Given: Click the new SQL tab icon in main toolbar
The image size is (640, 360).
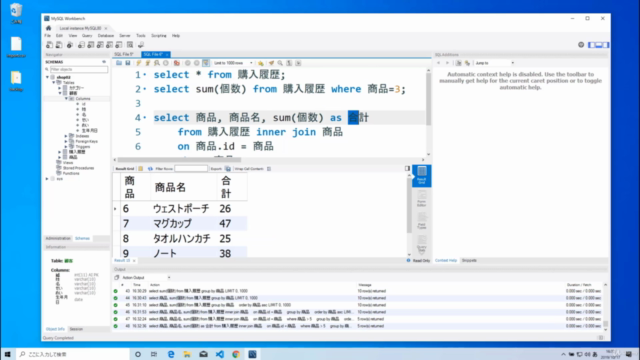Looking at the screenshot, I should pos(49,45).
